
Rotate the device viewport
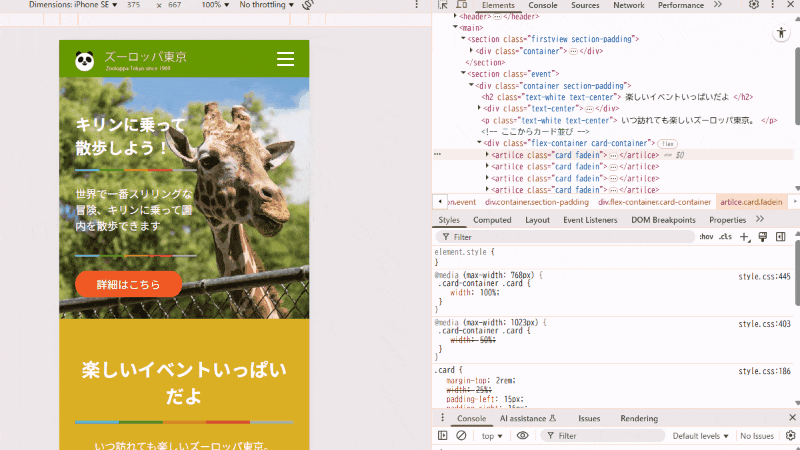click(307, 5)
